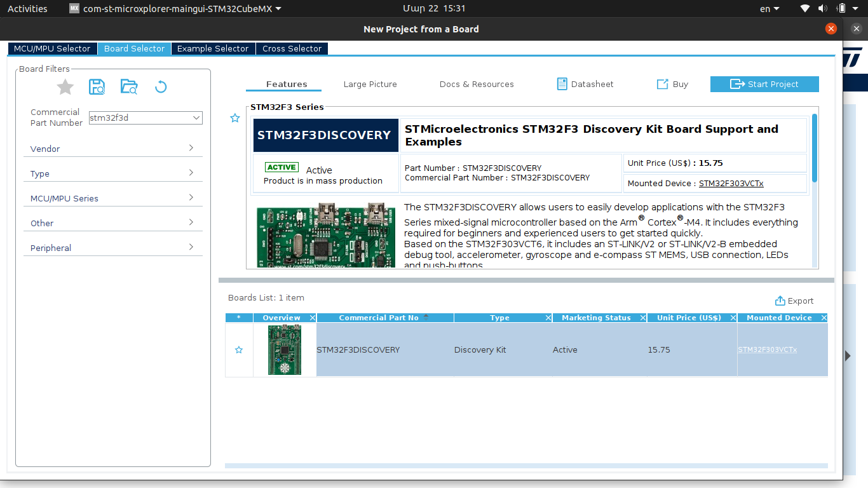Click the Overview column header
Viewport: 868px width, 488px height.
click(281, 318)
